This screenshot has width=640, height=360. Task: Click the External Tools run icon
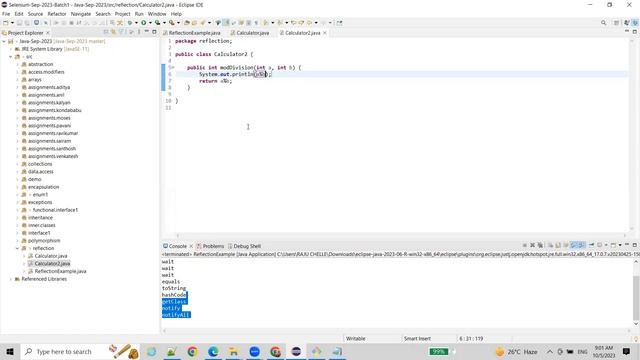(x=172, y=23)
